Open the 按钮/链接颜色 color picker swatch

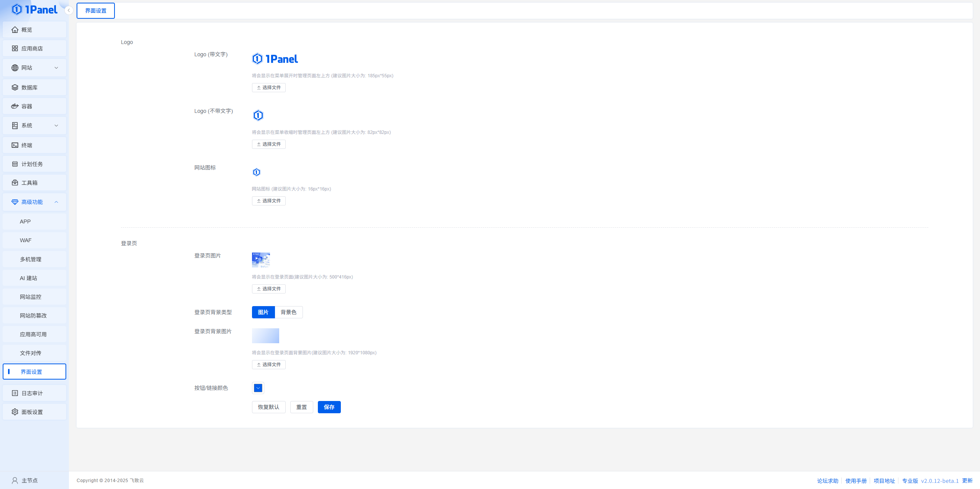pos(258,388)
